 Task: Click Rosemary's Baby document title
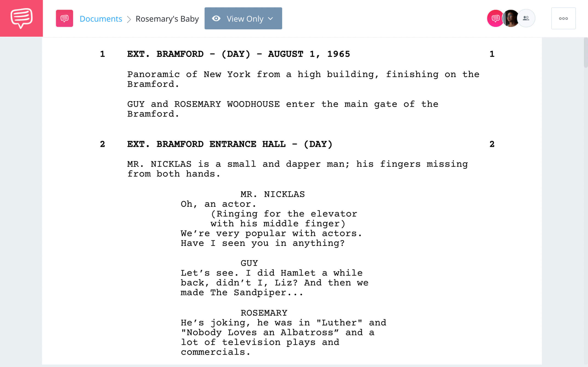pos(167,18)
